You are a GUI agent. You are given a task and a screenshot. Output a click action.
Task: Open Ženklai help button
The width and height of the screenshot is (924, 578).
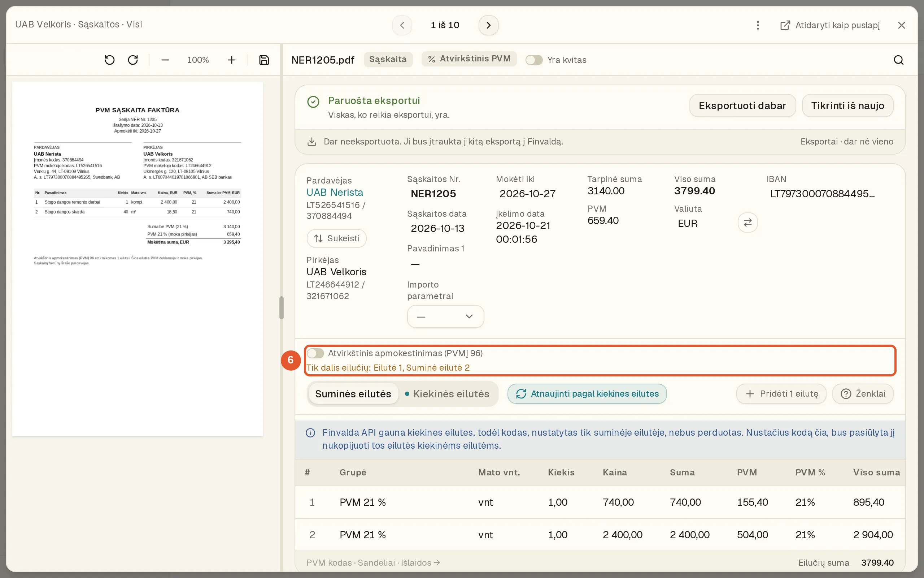click(863, 394)
